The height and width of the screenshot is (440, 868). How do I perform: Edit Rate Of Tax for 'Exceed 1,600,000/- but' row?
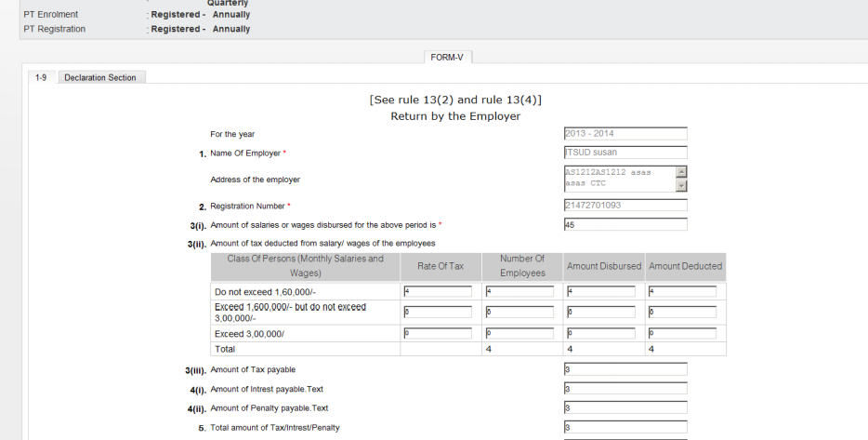[438, 312]
